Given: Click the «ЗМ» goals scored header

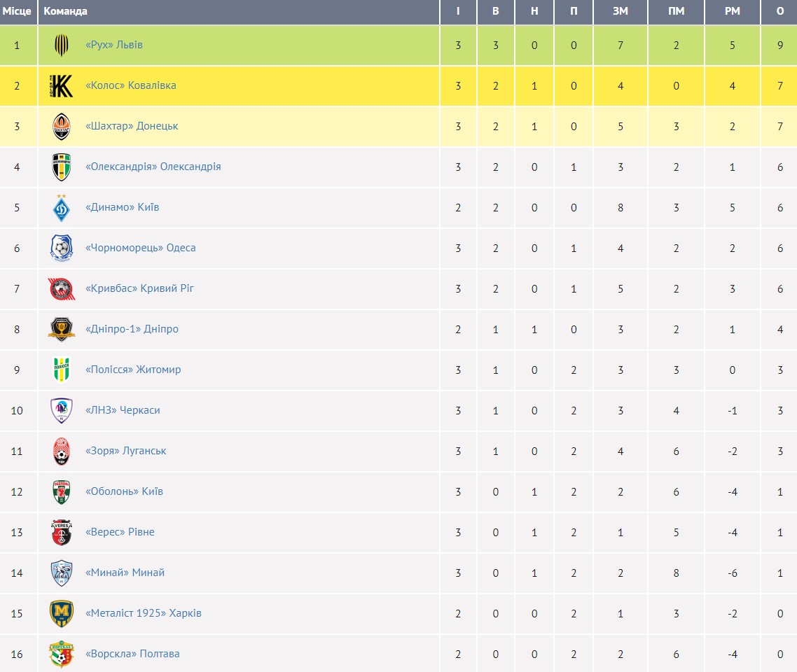Looking at the screenshot, I should 621,11.
